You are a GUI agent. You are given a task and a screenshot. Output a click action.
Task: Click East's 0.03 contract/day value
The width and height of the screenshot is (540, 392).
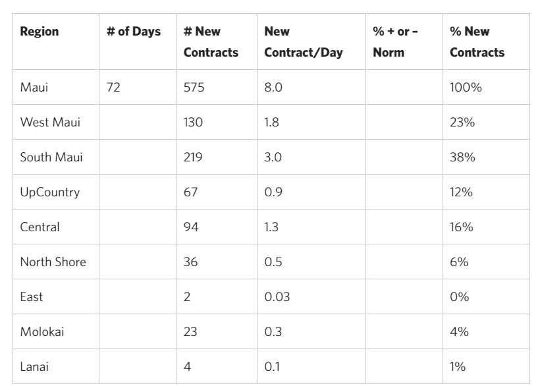point(277,296)
